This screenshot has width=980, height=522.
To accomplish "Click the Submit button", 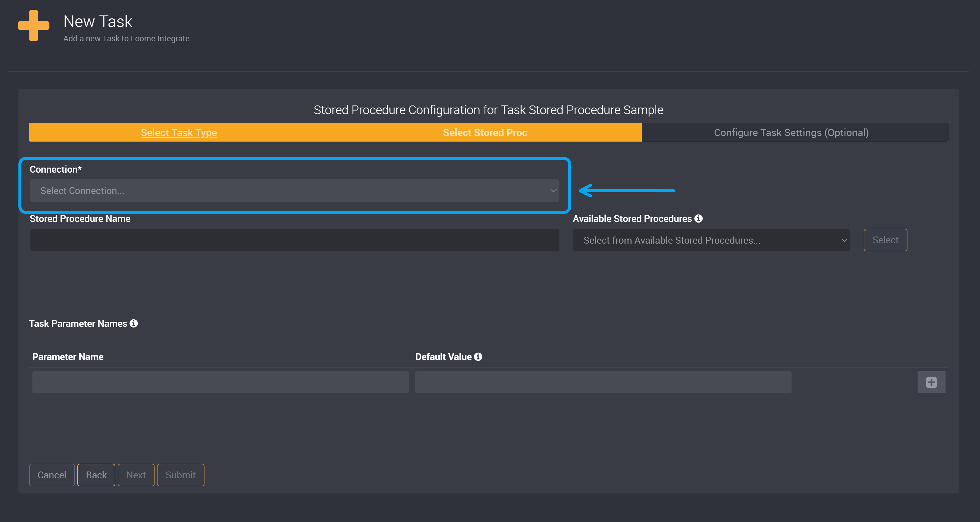I will pos(180,475).
